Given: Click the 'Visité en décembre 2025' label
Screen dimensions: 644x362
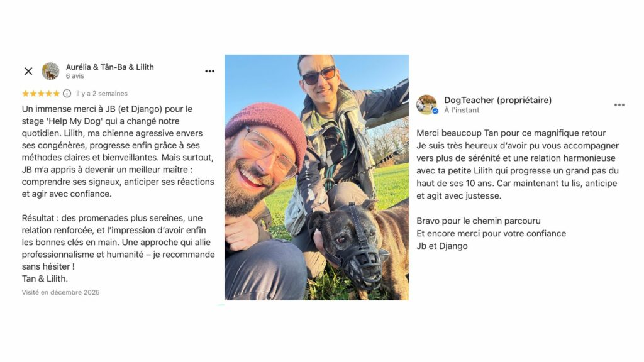Looking at the screenshot, I should tap(60, 292).
